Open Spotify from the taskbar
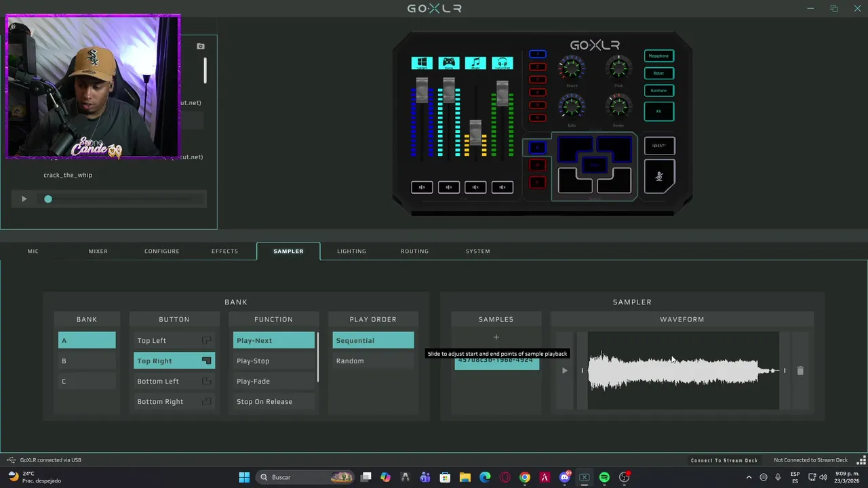The width and height of the screenshot is (868, 488). [x=604, y=477]
